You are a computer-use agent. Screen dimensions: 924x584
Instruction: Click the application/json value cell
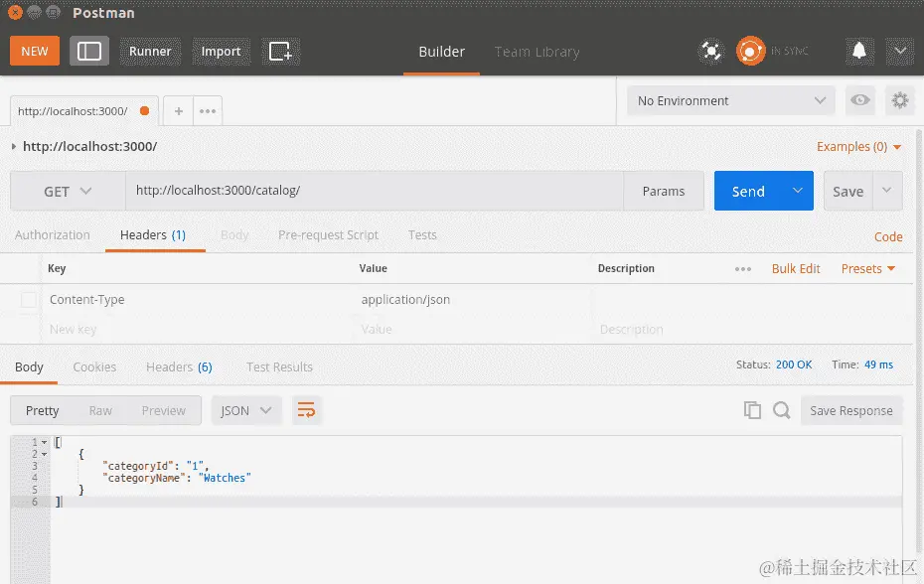pos(473,299)
